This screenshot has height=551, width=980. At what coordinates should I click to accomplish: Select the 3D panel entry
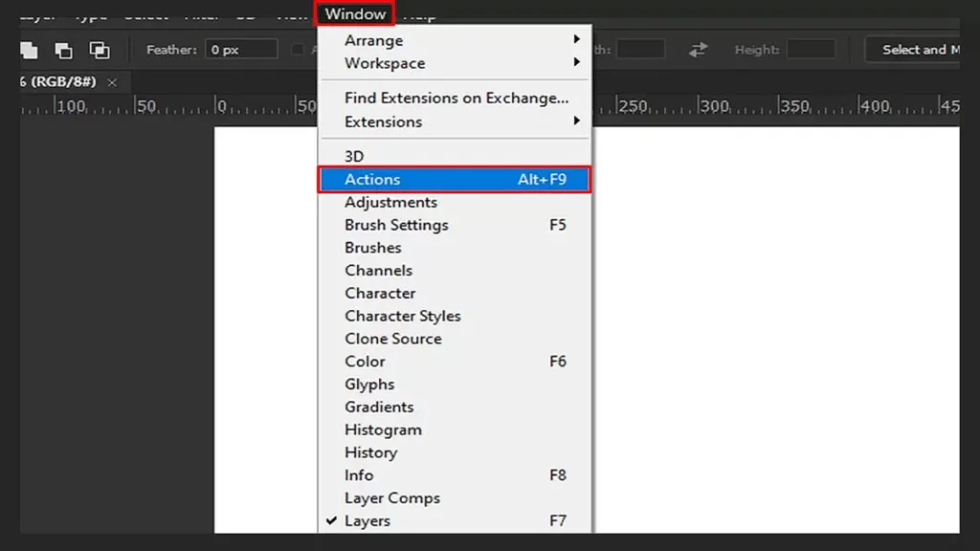click(455, 156)
